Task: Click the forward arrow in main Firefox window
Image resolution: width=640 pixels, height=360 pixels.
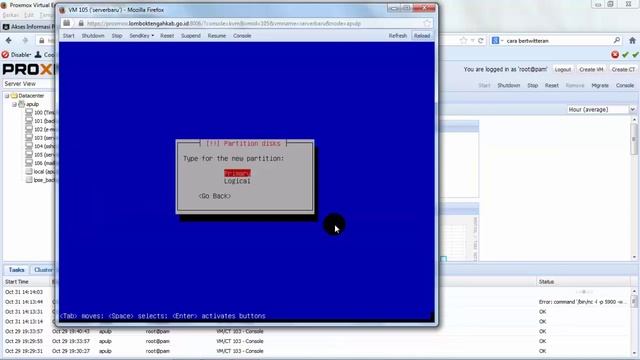Action: 25,40
